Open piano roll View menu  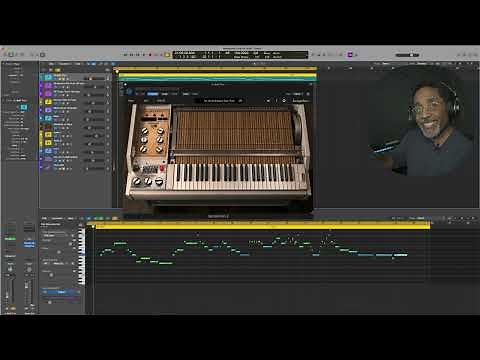click(70, 218)
